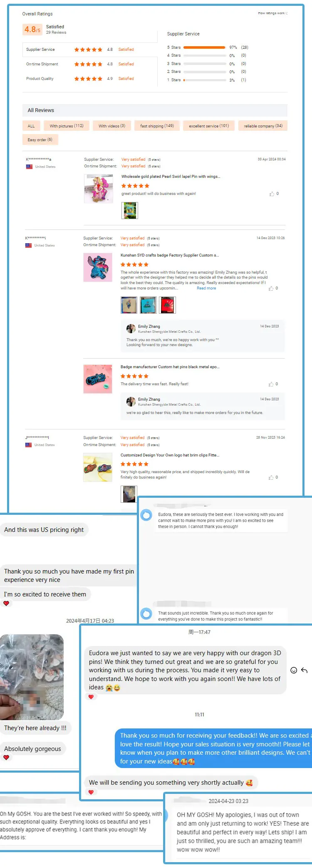Click thumbs-up icon on first review

pos(272,194)
